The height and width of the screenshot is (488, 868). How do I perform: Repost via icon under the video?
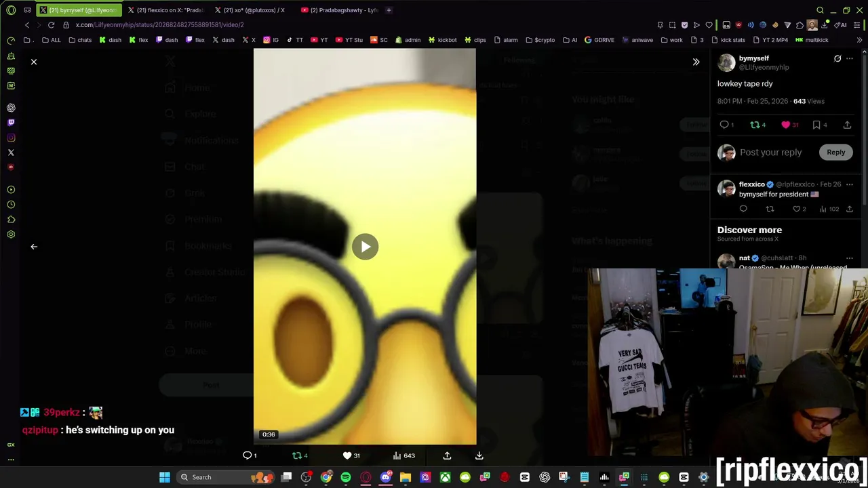[x=300, y=455]
